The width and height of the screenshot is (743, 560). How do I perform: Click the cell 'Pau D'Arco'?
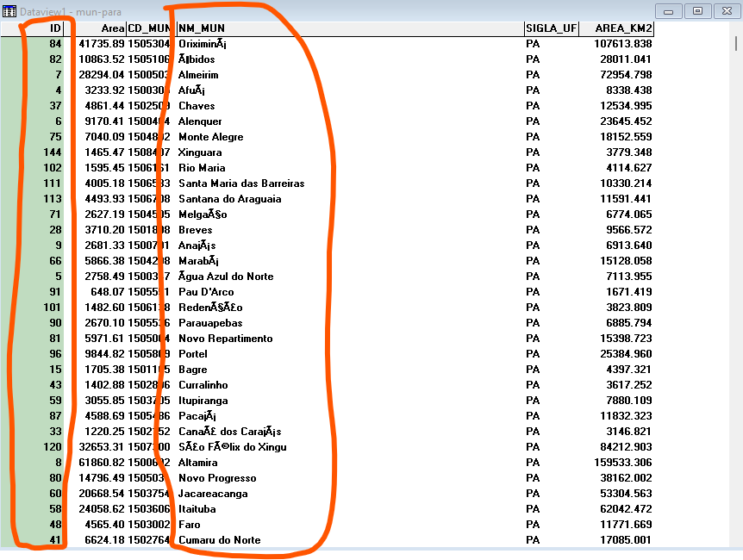(206, 292)
